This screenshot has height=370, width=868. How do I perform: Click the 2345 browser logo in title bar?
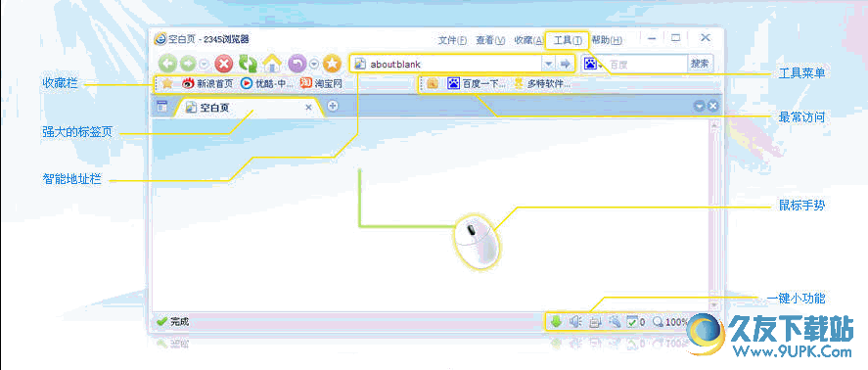(x=160, y=39)
